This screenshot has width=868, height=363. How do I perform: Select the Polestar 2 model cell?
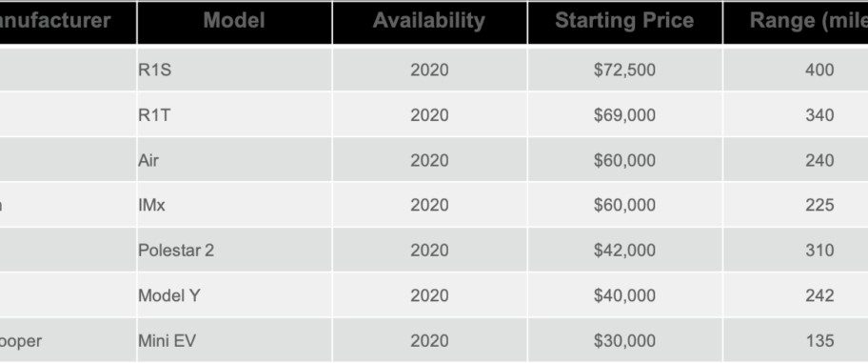(x=234, y=250)
